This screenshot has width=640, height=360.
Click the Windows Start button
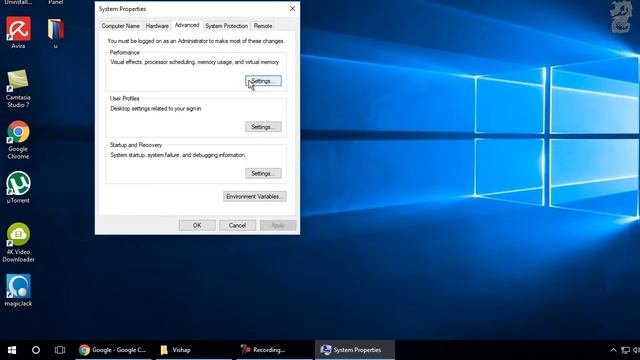(x=12, y=350)
